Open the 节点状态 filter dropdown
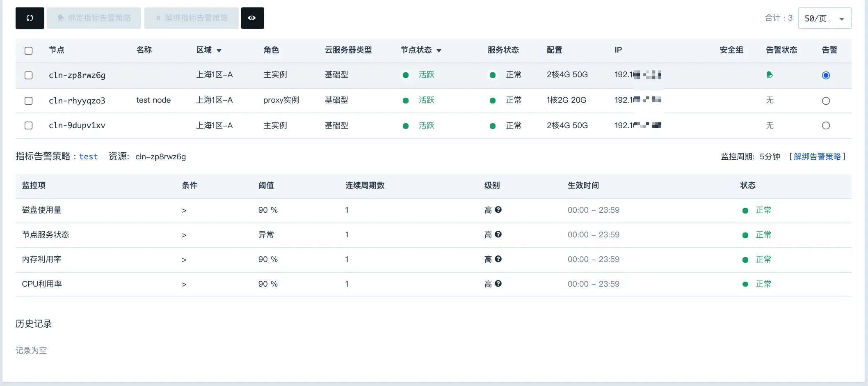The image size is (868, 386). (x=439, y=51)
